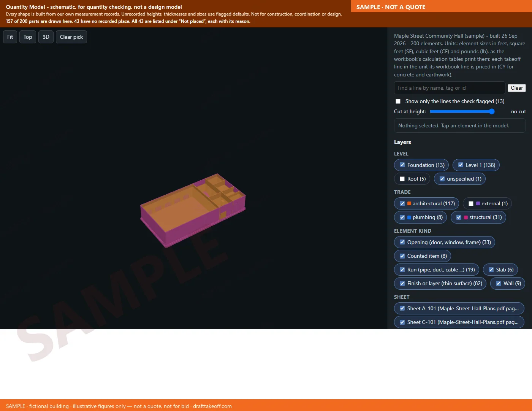Toggle Counted item (8) kind
The image size is (532, 411).
tap(423, 256)
